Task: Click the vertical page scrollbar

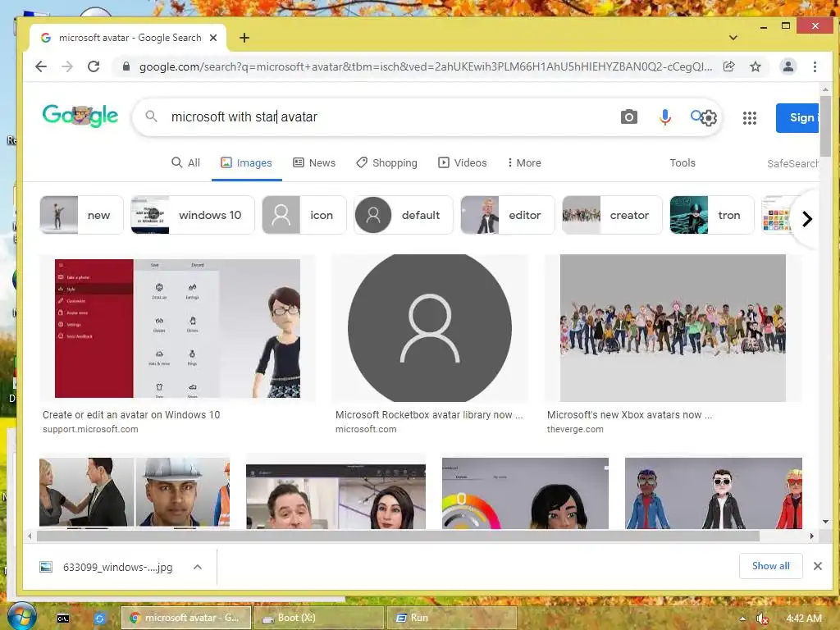Action: tap(825, 126)
